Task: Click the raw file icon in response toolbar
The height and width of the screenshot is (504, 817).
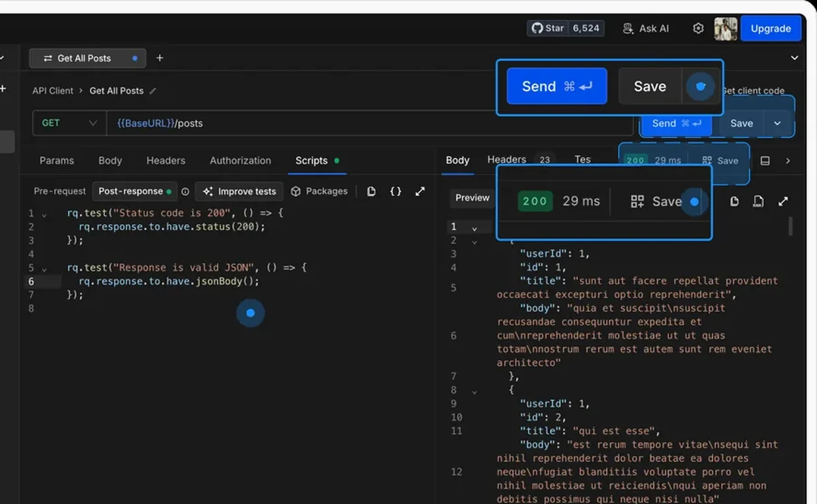Action: 758,201
